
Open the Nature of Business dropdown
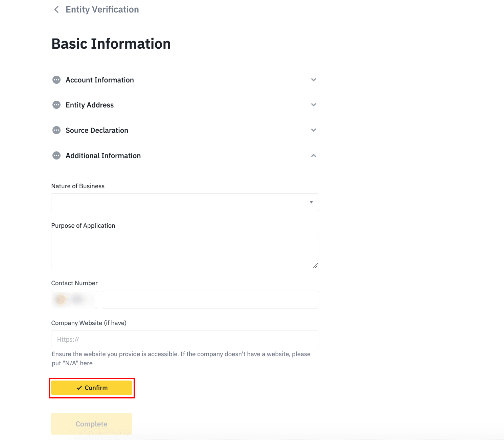185,202
